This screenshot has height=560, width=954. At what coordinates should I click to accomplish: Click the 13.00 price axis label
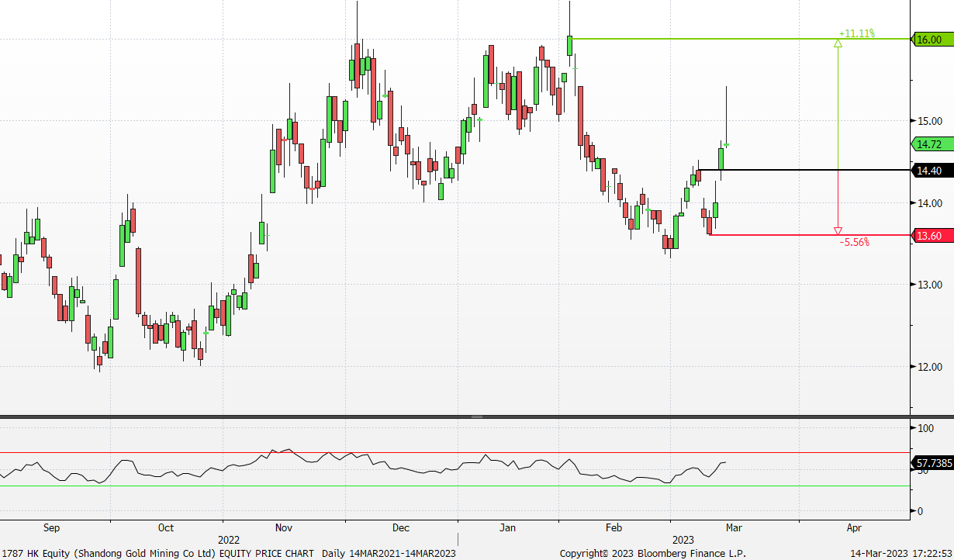coord(931,285)
